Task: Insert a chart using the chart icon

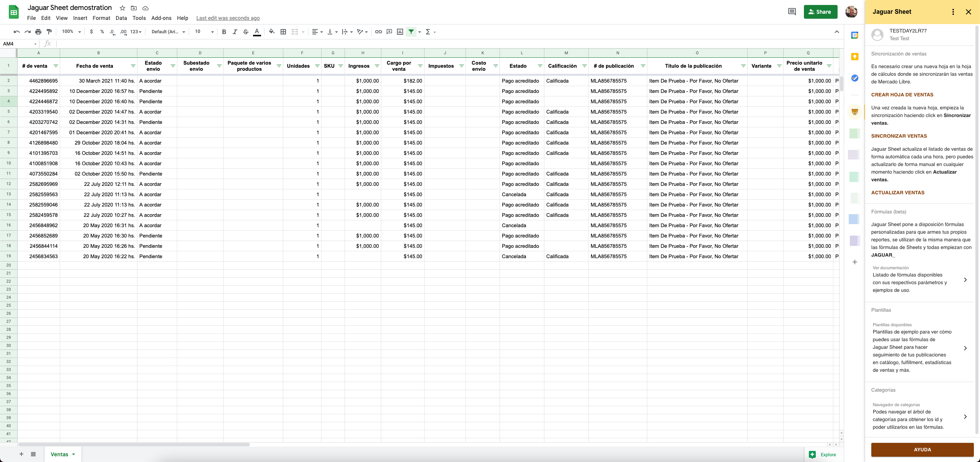Action: click(400, 32)
